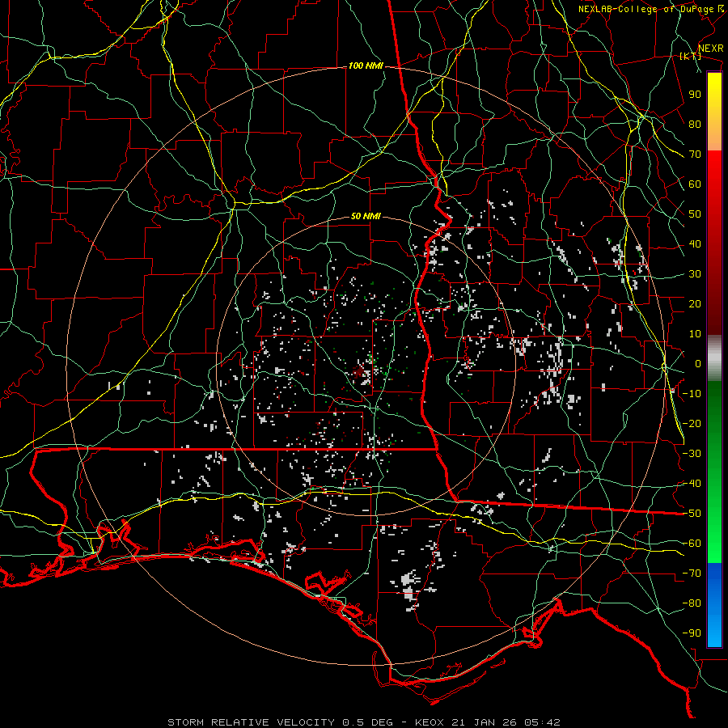The width and height of the screenshot is (728, 728).
Task: Click the -40 value on velocity scale
Action: tap(692, 484)
